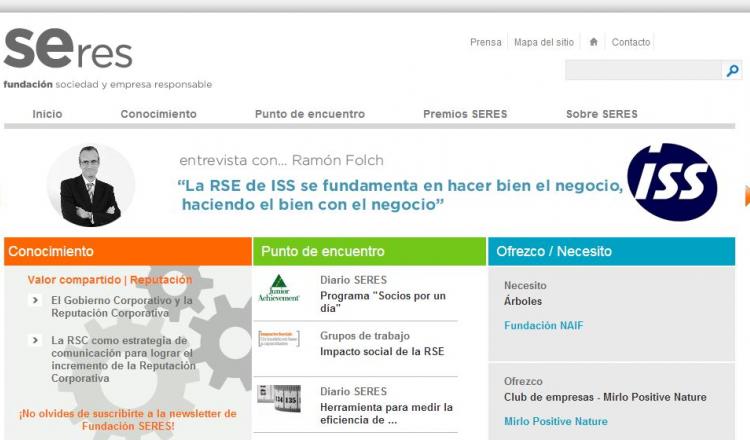Click the ISS interview quote headline

[400, 195]
